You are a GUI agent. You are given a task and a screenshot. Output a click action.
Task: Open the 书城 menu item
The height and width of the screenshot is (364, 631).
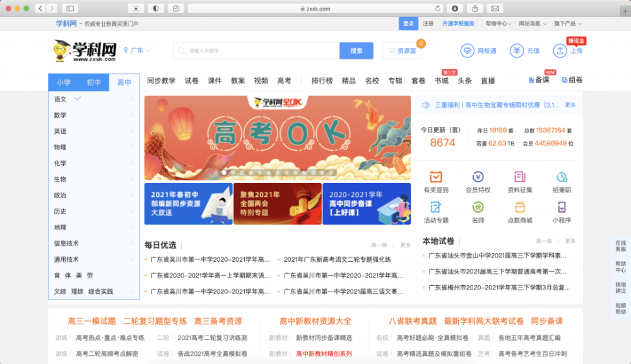coord(442,81)
